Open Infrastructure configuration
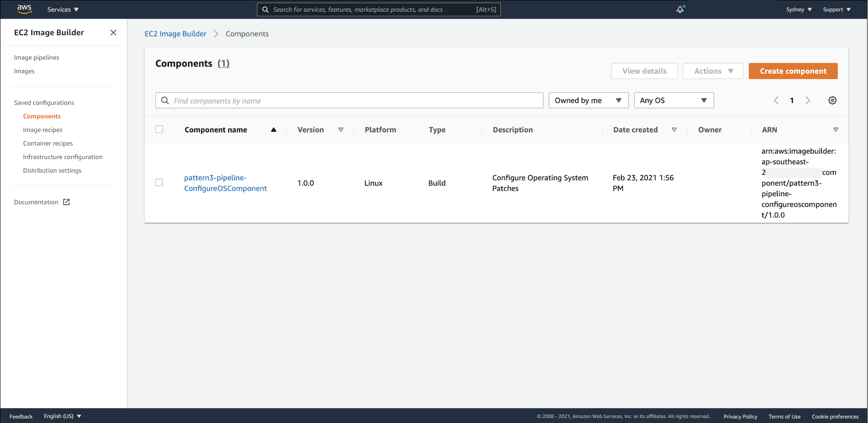 point(63,157)
